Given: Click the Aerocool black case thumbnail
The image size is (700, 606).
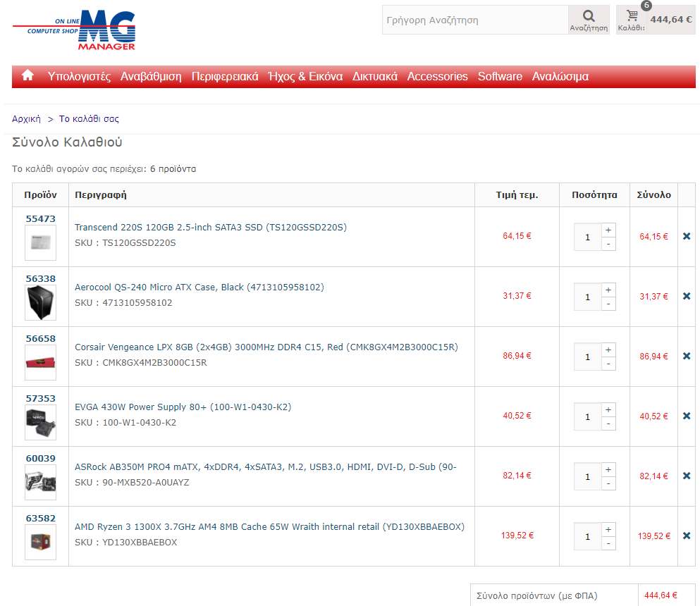Looking at the screenshot, I should (x=41, y=302).
